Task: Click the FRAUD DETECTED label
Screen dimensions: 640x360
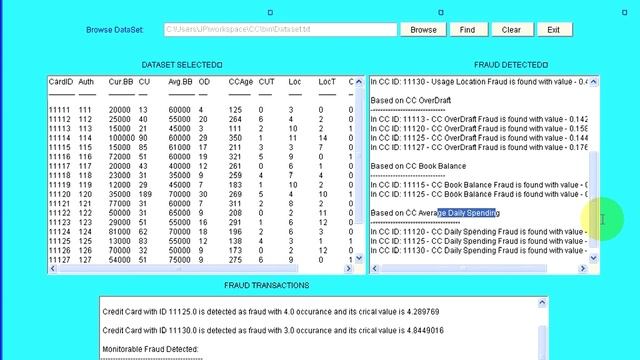Action: (x=511, y=65)
